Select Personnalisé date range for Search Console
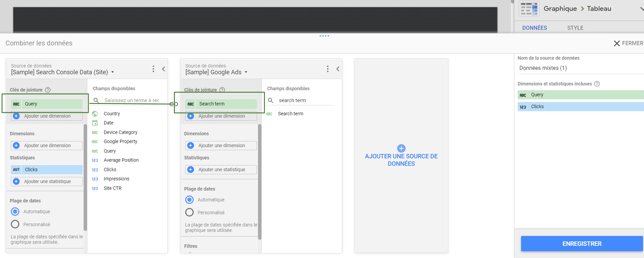This screenshot has height=258, width=644. click(x=15, y=224)
